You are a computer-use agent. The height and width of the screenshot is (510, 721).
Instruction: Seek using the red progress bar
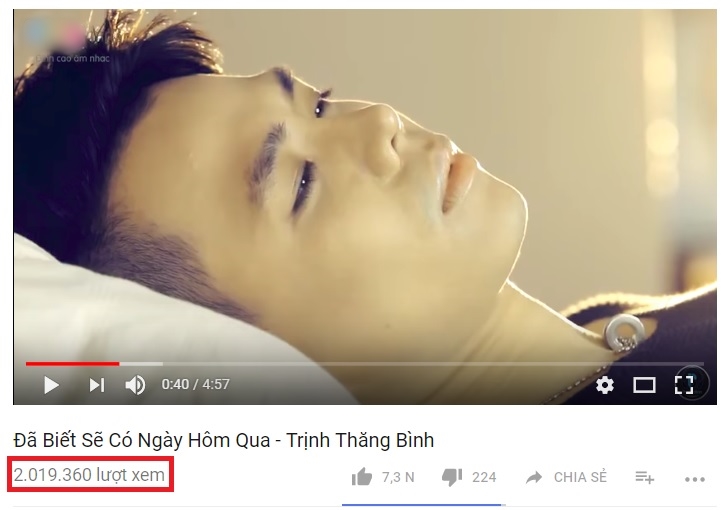(72, 364)
